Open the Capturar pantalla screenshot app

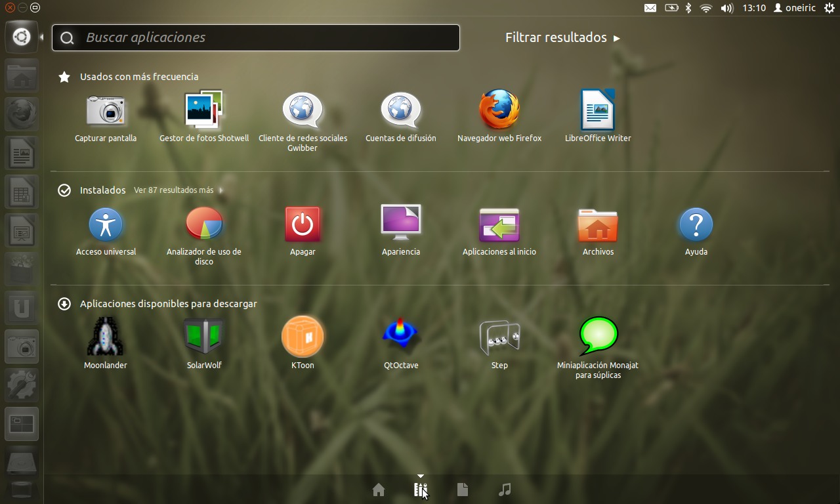coord(106,111)
